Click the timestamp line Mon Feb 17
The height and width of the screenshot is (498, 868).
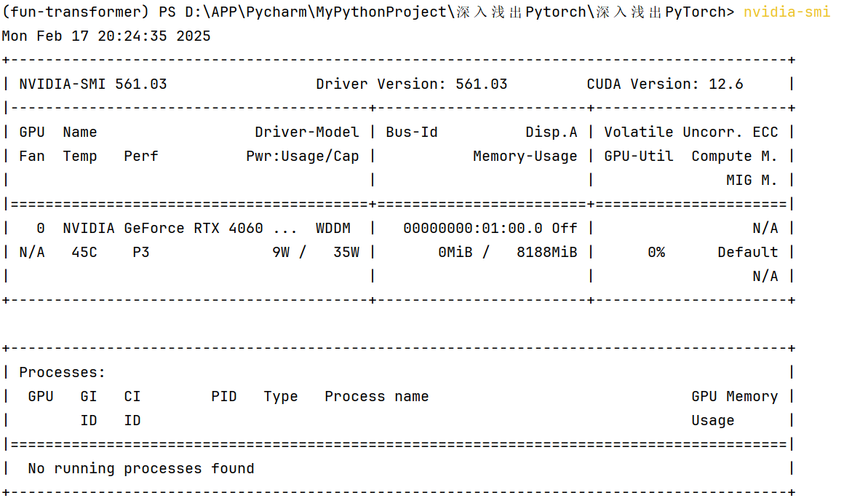pyautogui.click(x=106, y=36)
